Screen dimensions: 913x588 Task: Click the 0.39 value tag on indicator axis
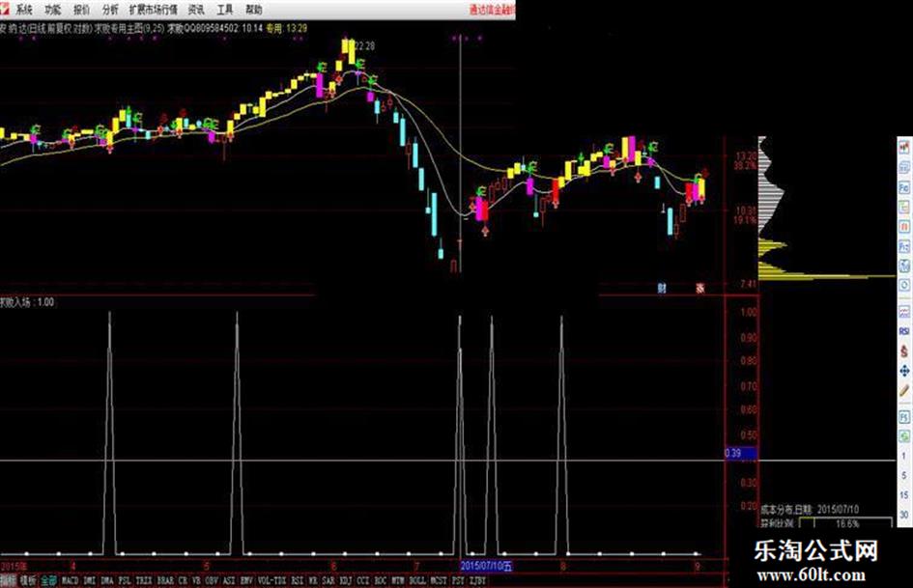(739, 453)
